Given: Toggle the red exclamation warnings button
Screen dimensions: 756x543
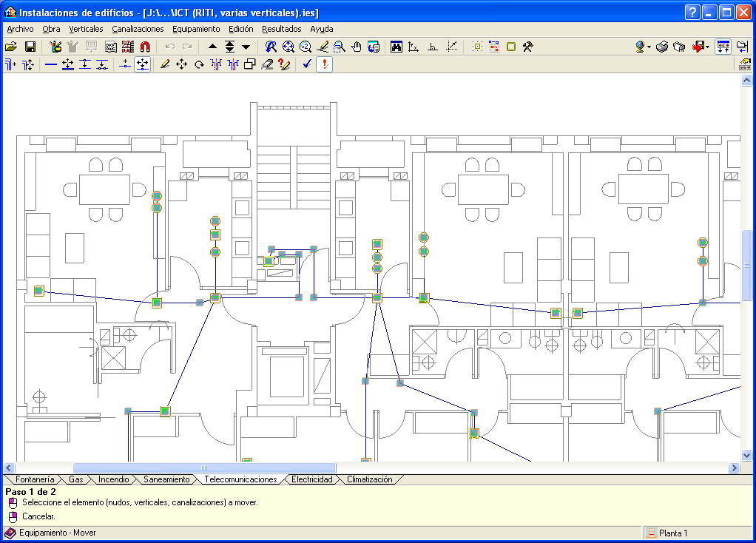Looking at the screenshot, I should pyautogui.click(x=324, y=64).
